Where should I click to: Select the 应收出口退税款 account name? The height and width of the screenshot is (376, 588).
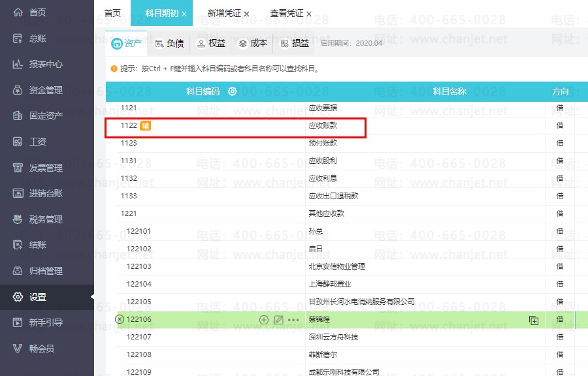(x=333, y=196)
